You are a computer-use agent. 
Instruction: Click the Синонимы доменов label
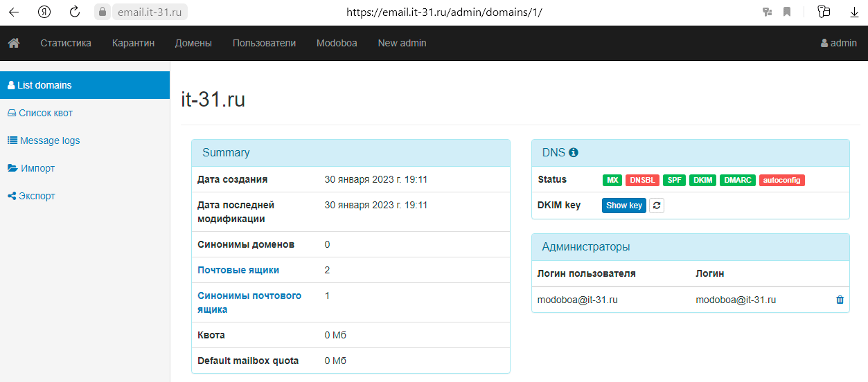246,244
